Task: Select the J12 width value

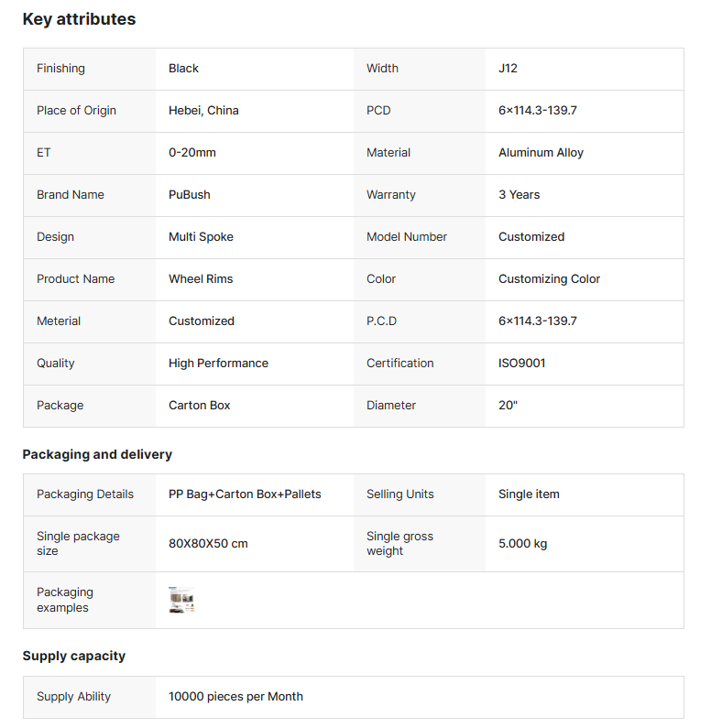Action: coord(508,69)
